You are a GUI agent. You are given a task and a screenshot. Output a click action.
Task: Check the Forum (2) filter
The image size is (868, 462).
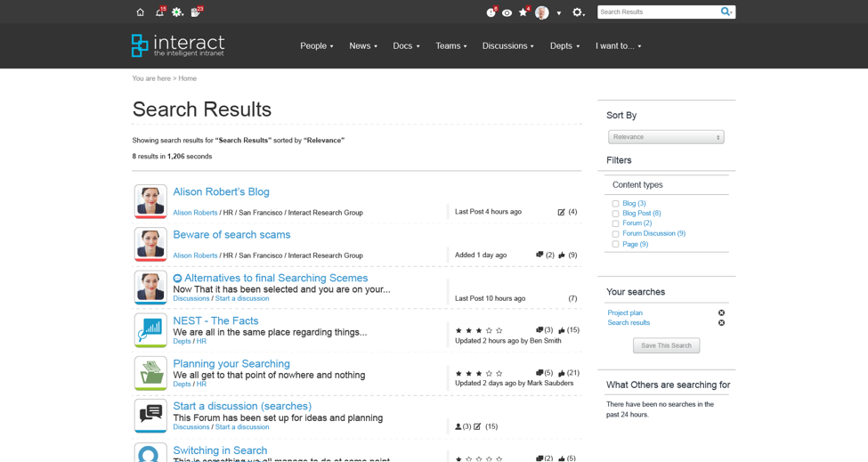[615, 223]
